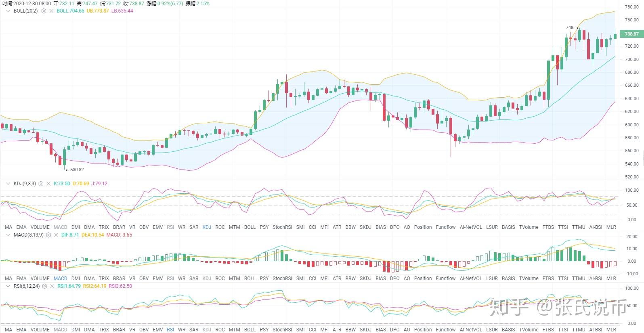Select BIAS in the bottom RSI panel's tab row
This screenshot has width=644, height=333.
tap(381, 330)
